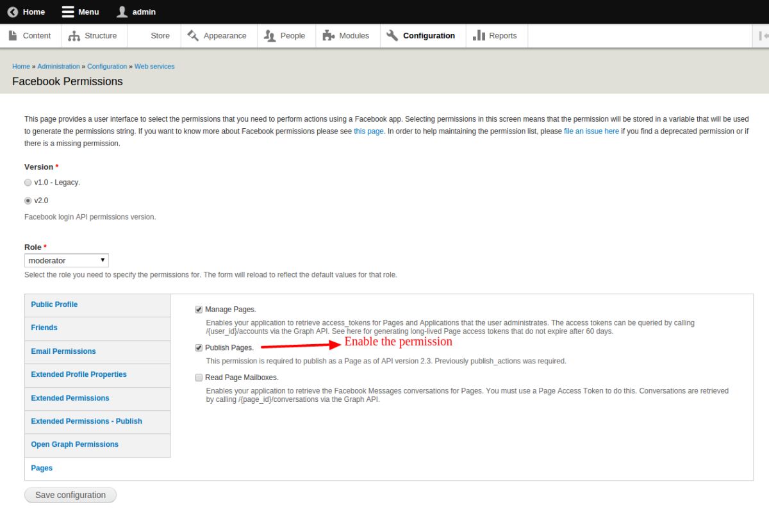Open the Web services breadcrumb link
The height and width of the screenshot is (532, 769).
pyautogui.click(x=154, y=66)
